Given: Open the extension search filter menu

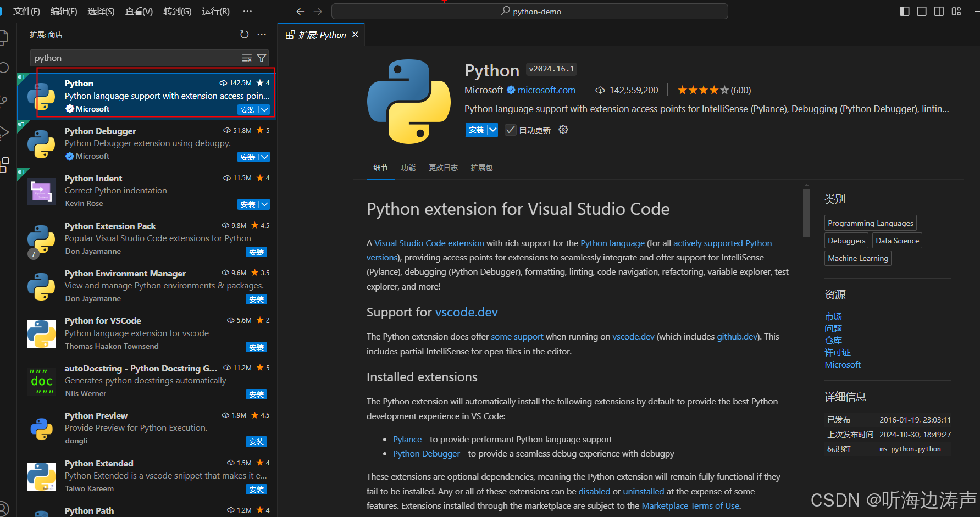Looking at the screenshot, I should point(262,58).
